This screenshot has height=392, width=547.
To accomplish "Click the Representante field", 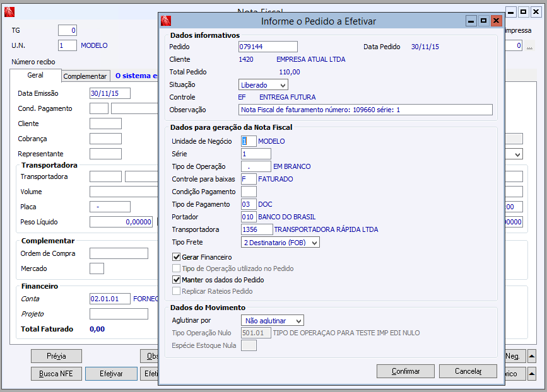I will (x=106, y=154).
